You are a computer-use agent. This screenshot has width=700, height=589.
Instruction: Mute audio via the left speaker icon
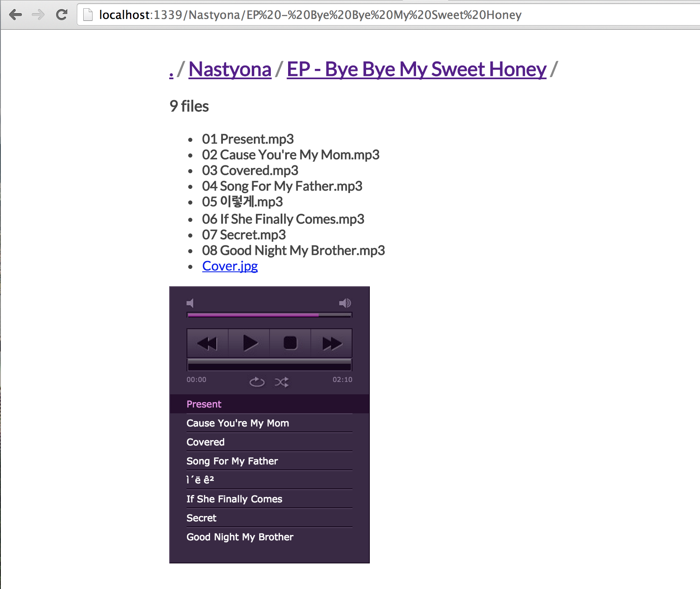pos(190,303)
